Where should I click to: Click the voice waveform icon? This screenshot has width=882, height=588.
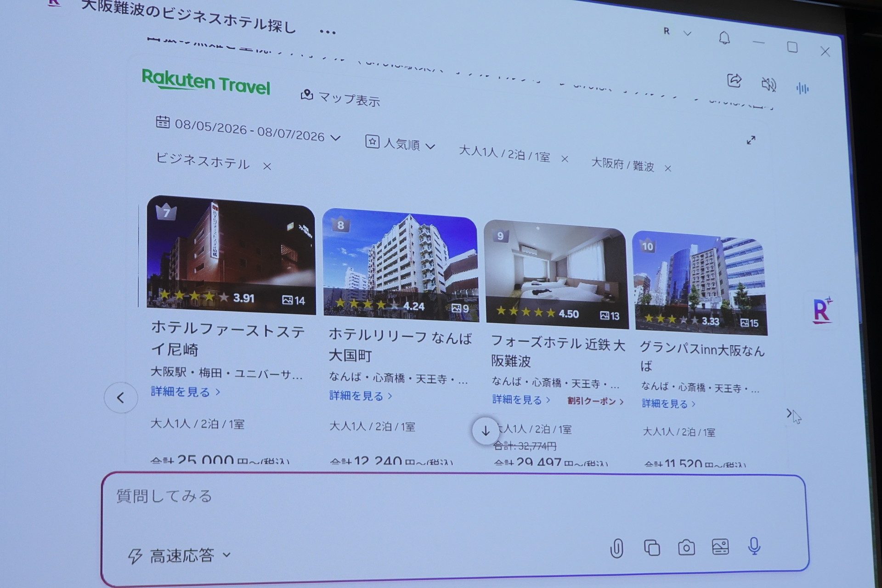point(803,88)
